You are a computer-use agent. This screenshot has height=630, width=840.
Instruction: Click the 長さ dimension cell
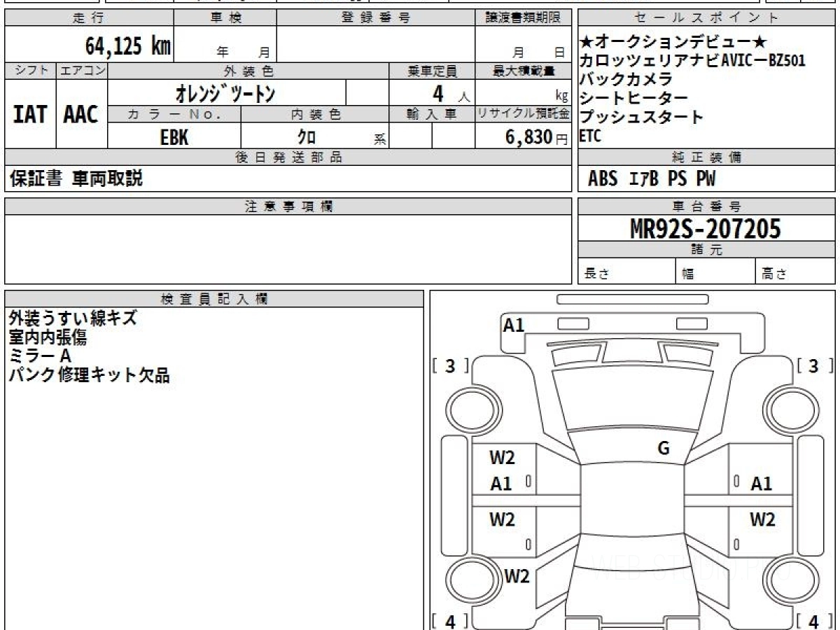(626, 271)
